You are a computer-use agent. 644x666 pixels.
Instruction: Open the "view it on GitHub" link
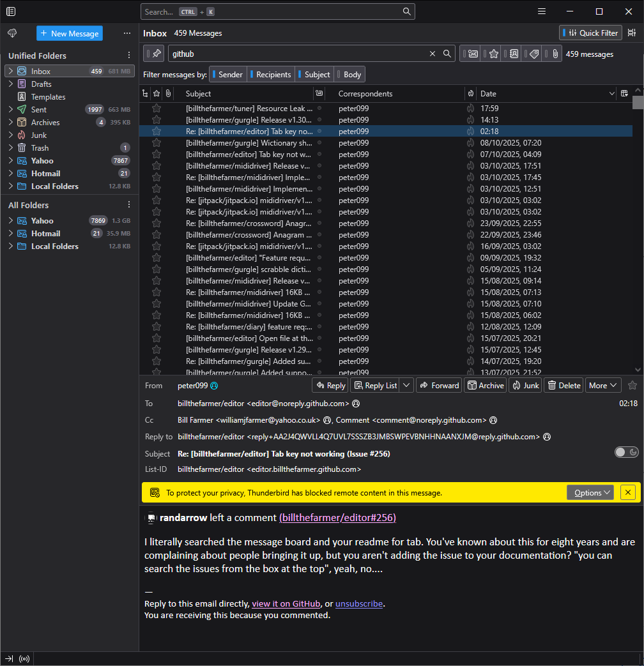point(286,603)
